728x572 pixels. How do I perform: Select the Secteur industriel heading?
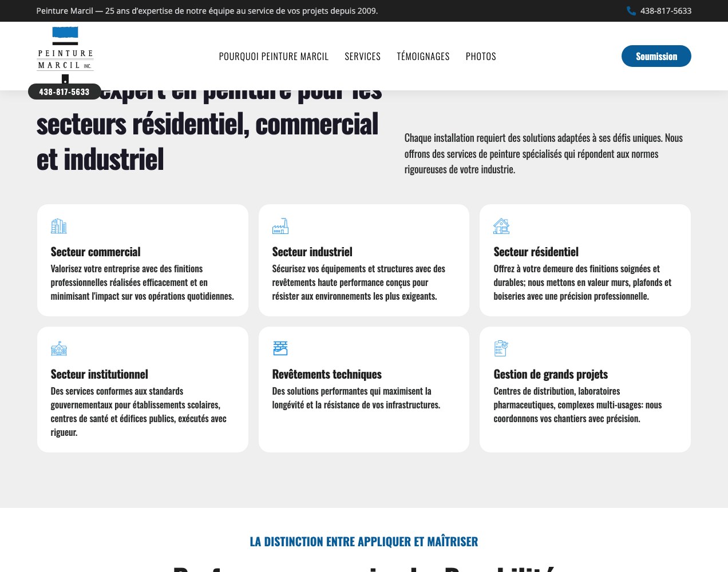(x=312, y=252)
